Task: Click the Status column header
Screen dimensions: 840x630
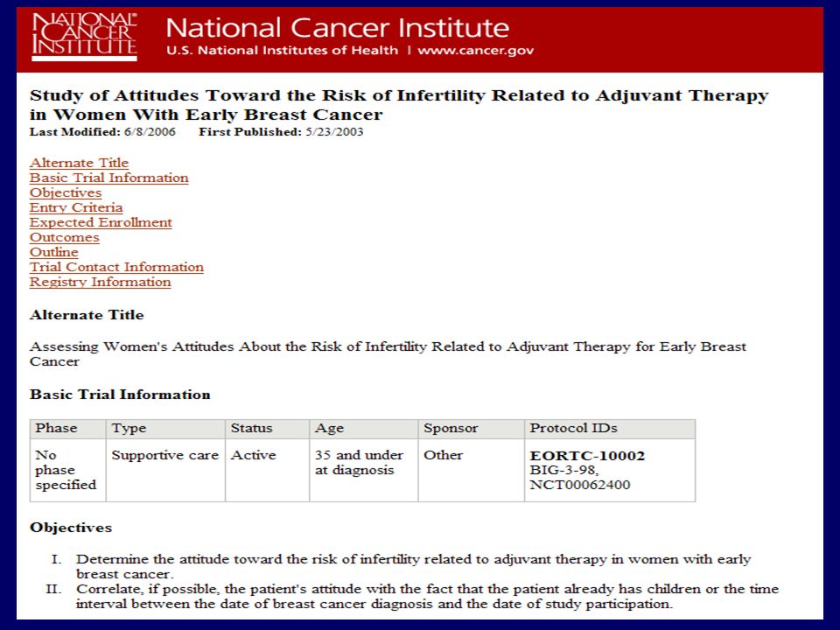Action: (x=268, y=429)
